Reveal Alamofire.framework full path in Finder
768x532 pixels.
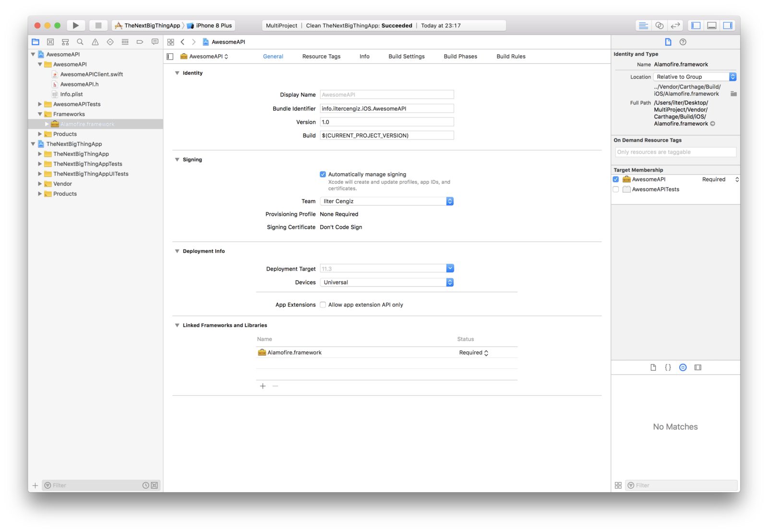click(713, 124)
